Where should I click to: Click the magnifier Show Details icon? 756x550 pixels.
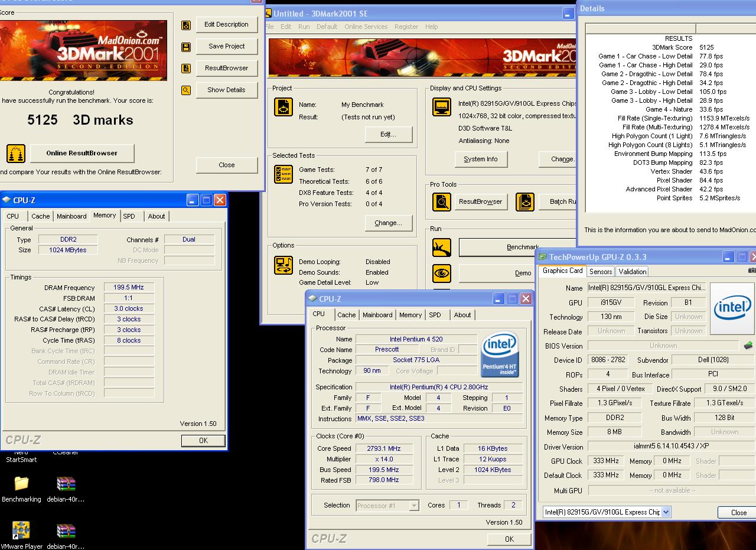click(x=186, y=90)
